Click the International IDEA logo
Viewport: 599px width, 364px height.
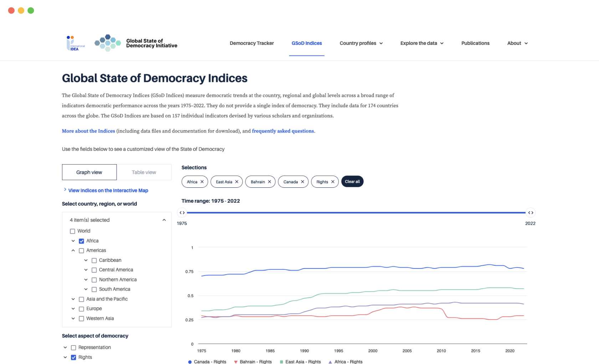pyautogui.click(x=75, y=43)
